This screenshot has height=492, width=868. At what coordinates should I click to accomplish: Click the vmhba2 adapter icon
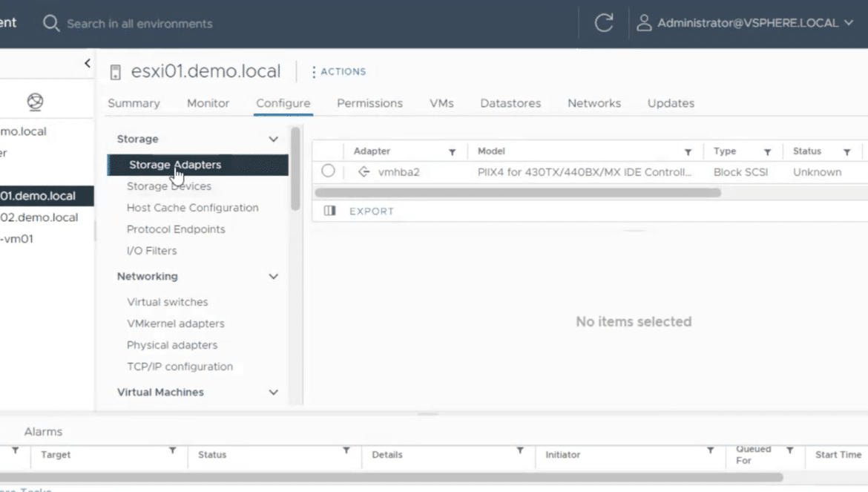click(364, 171)
